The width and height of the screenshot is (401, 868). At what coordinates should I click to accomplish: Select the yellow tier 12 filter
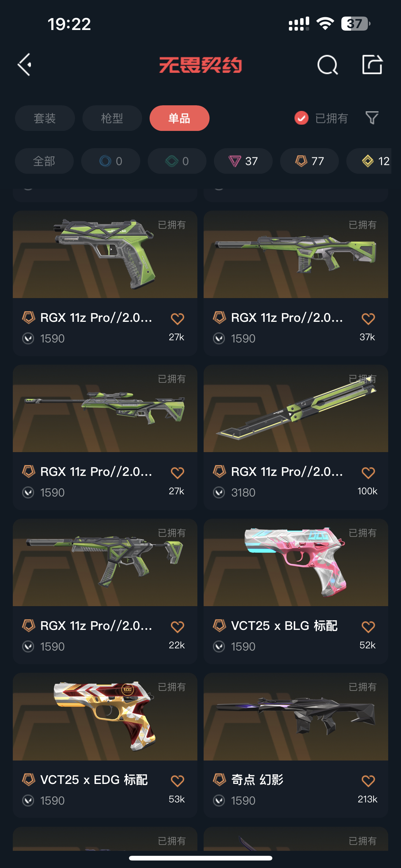(x=369, y=161)
